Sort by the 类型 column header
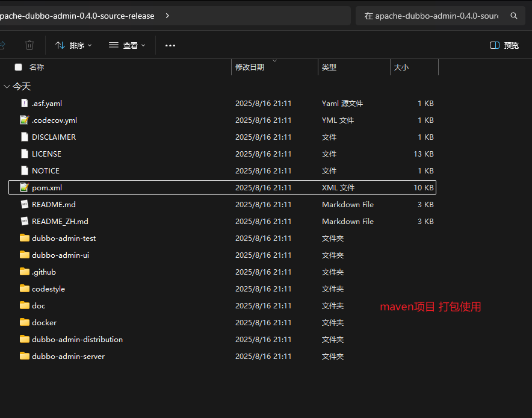The image size is (532, 418). coord(329,67)
